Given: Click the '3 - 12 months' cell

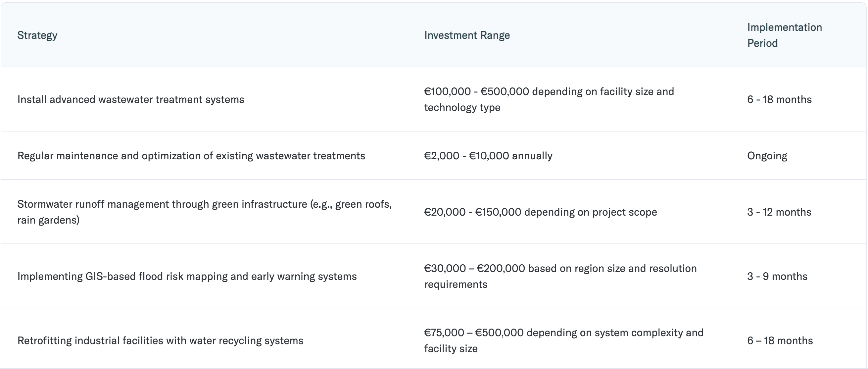Looking at the screenshot, I should [779, 212].
